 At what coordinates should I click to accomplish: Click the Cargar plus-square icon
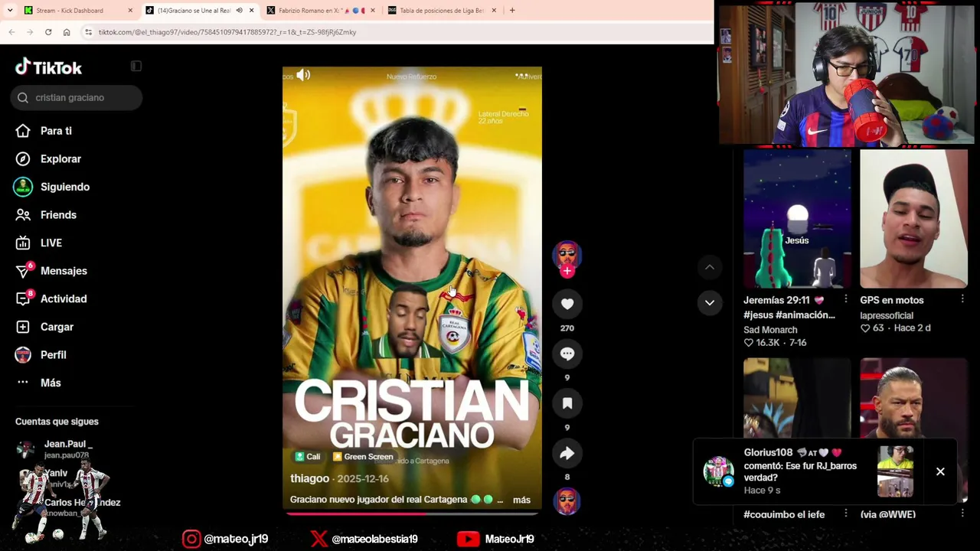tap(23, 327)
